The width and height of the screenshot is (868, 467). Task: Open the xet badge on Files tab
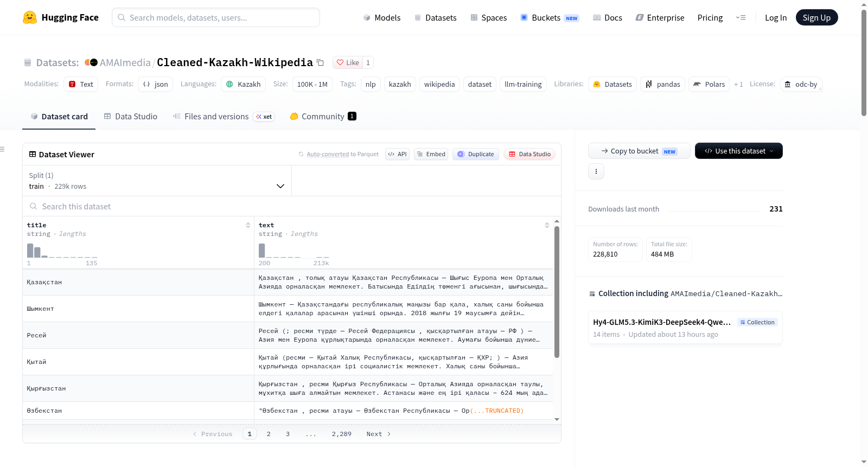tap(264, 117)
